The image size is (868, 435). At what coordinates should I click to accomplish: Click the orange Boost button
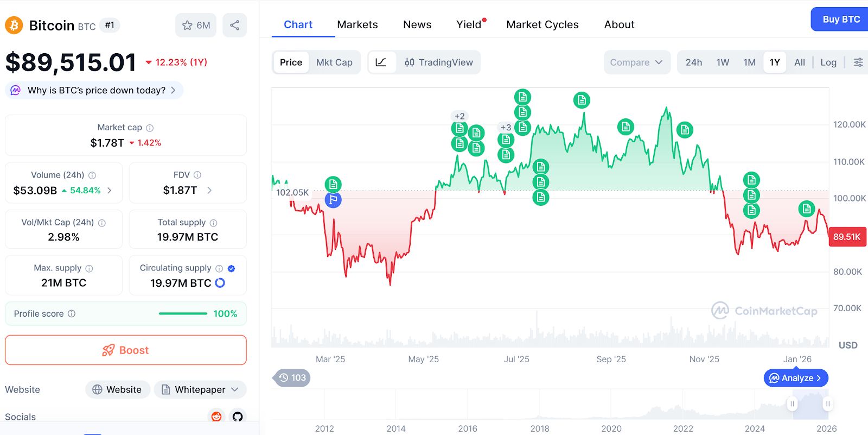point(125,350)
